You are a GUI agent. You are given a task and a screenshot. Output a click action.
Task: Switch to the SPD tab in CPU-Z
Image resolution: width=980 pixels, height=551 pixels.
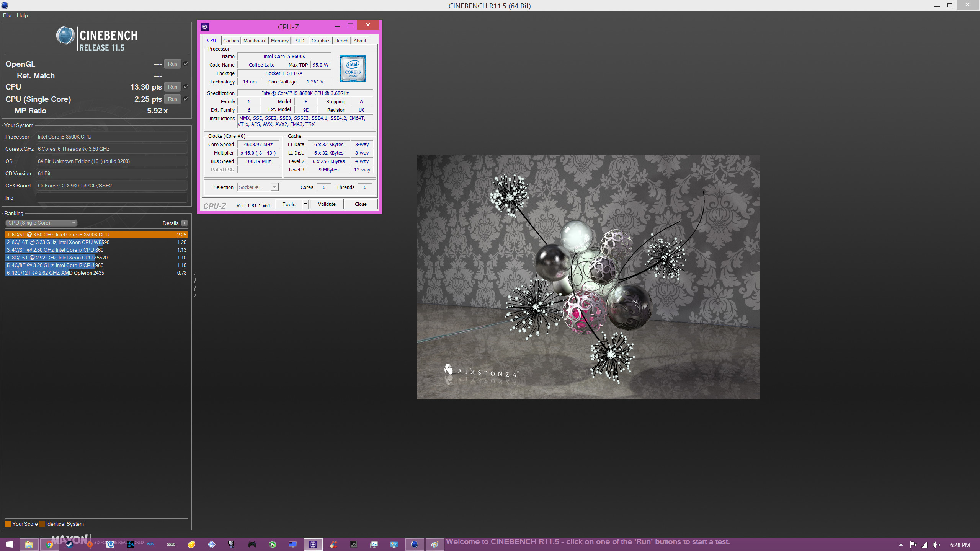(x=300, y=41)
